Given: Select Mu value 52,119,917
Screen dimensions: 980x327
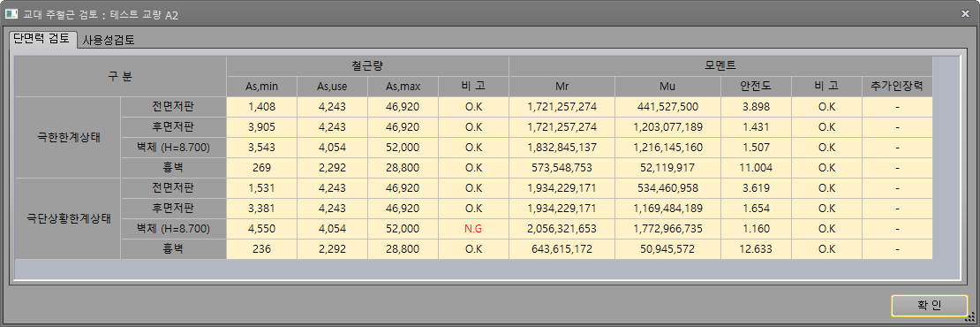Looking at the screenshot, I should pyautogui.click(x=667, y=168).
